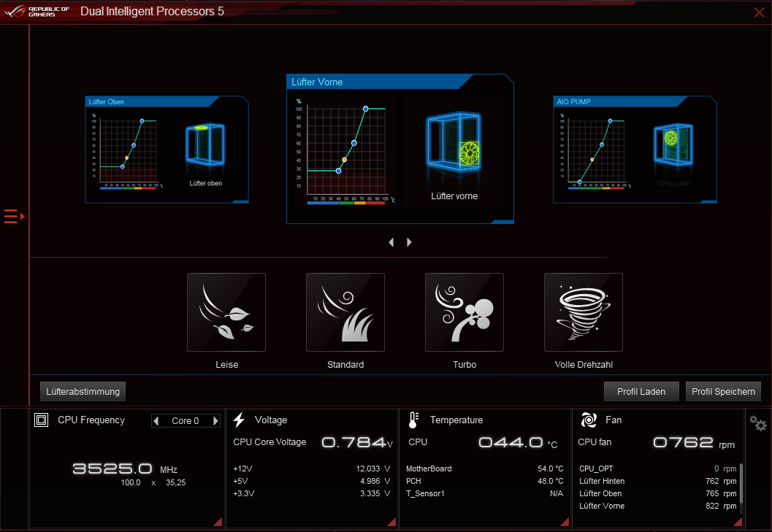Close the Dual Intelligent Processors window
Screen dimensions: 772x532
[759, 12]
